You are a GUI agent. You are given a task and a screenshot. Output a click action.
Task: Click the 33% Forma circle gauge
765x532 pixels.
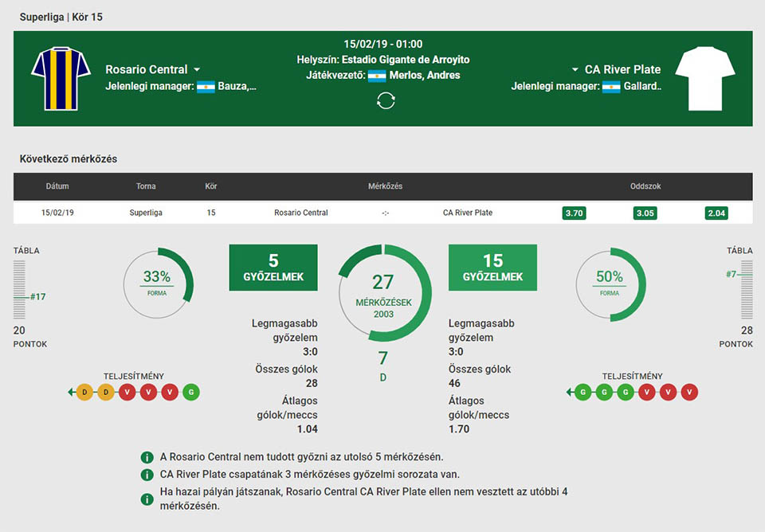coord(158,284)
